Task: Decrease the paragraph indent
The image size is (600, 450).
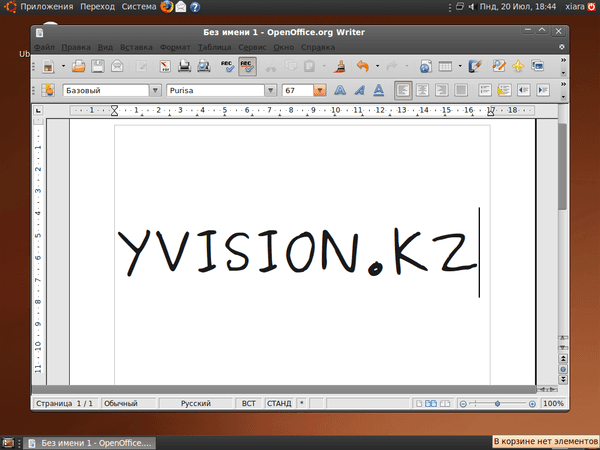Action: (523, 90)
